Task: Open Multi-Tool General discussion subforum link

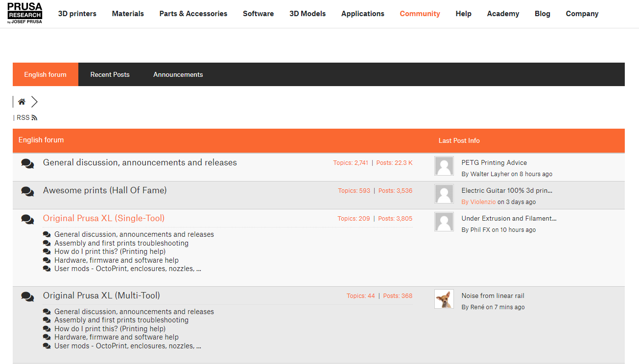Action: pos(134,312)
